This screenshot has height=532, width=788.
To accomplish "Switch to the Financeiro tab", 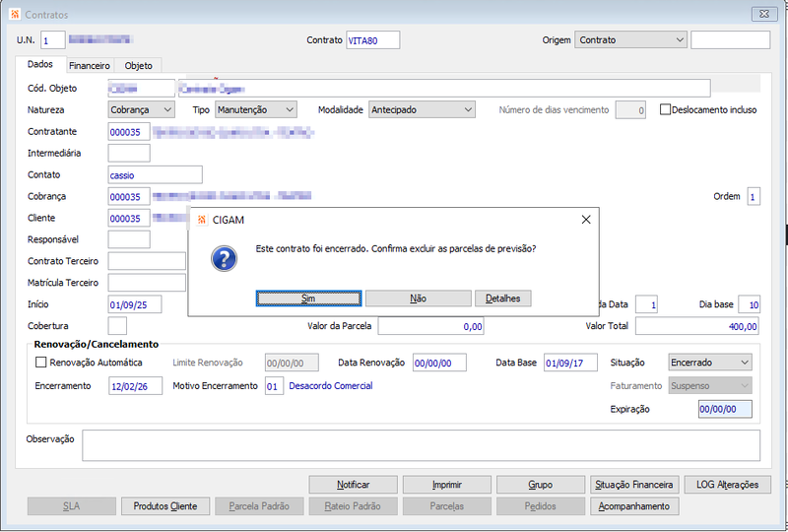I will coord(90,65).
